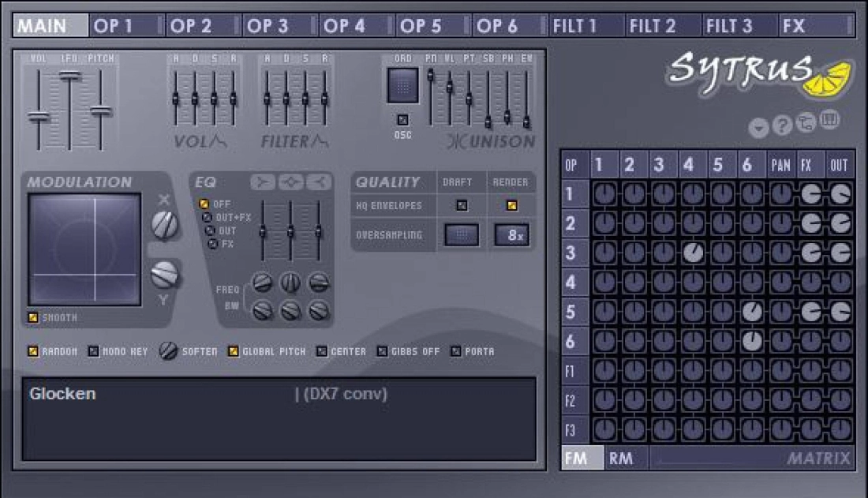This screenshot has width=868, height=498.
Task: Click the row 2 PAN matrix knob
Action: [781, 223]
